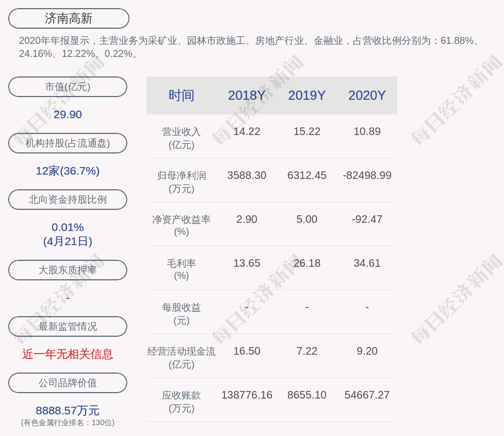504x436 pixels.
Task: Select the 应收账款 2018Y value 138776.16
Action: point(247,395)
